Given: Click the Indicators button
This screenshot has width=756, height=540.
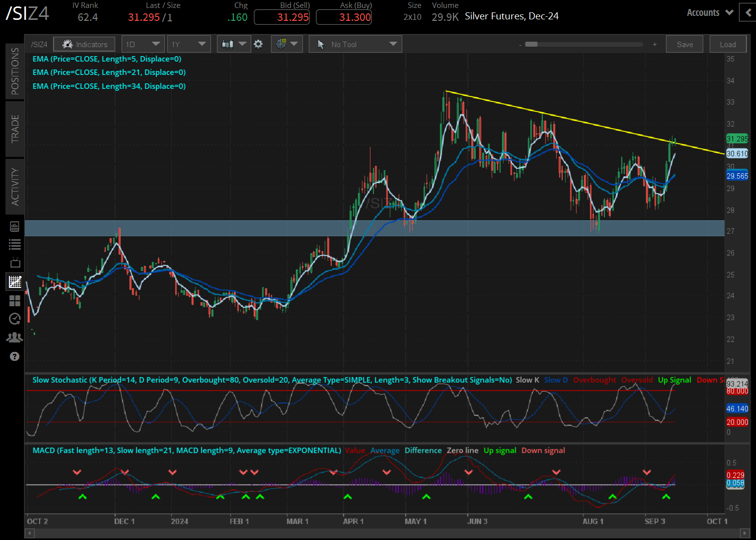Looking at the screenshot, I should tap(84, 44).
